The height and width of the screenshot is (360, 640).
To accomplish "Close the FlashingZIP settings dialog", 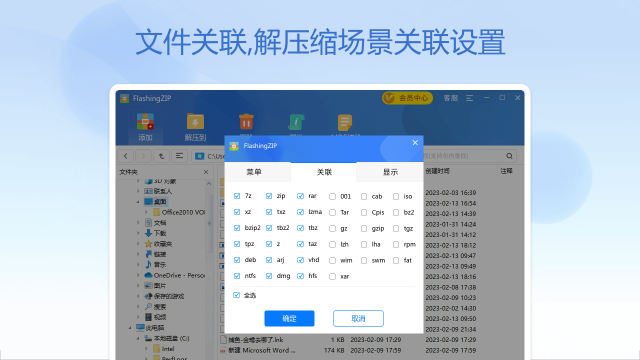I will 415,142.
